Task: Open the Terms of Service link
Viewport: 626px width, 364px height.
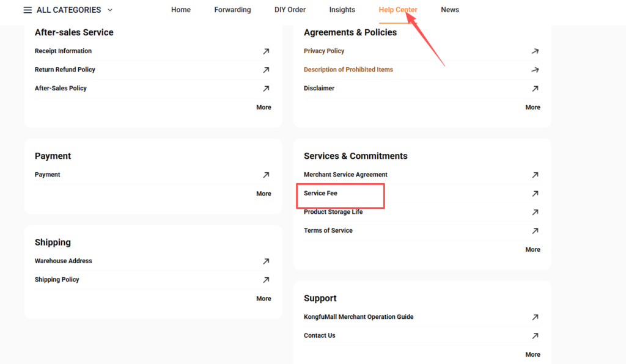Action: [328, 230]
